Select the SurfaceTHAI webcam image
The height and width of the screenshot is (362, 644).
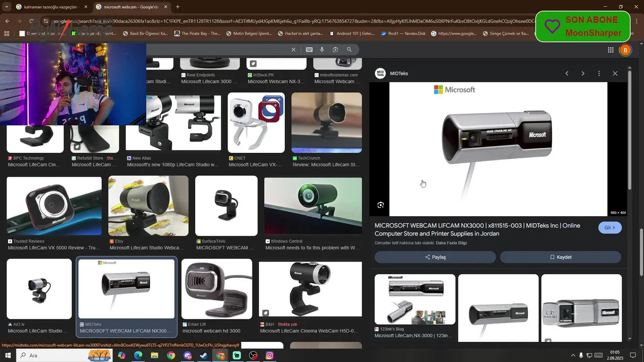[226, 206]
